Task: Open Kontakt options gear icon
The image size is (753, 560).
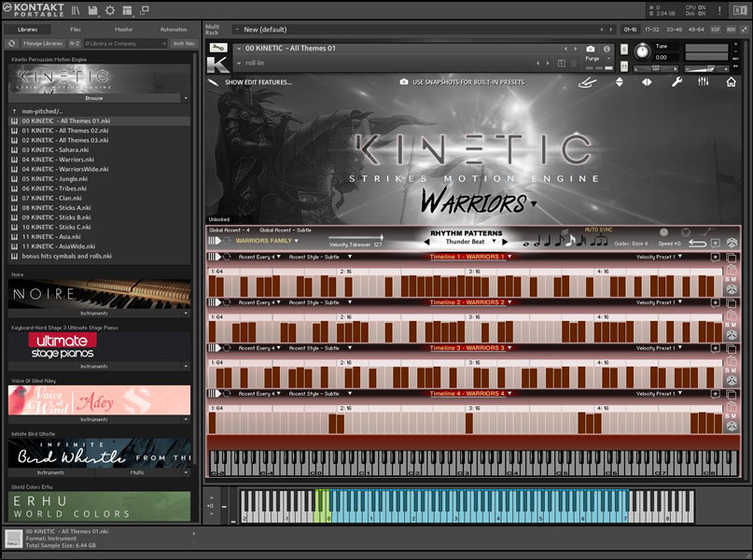Action: coord(110,10)
